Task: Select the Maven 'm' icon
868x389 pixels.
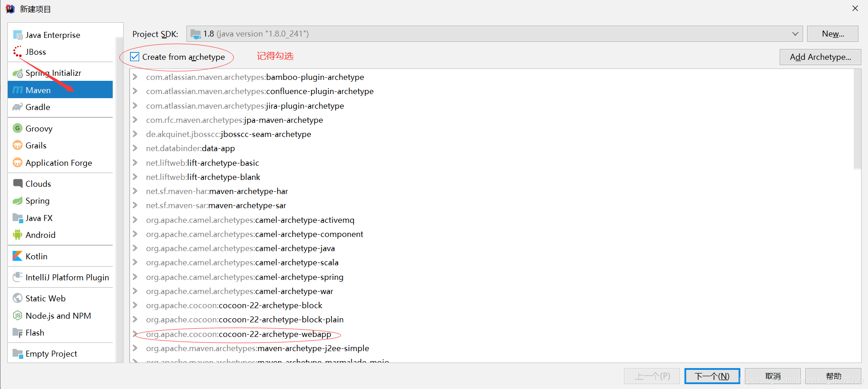Action: [x=18, y=90]
